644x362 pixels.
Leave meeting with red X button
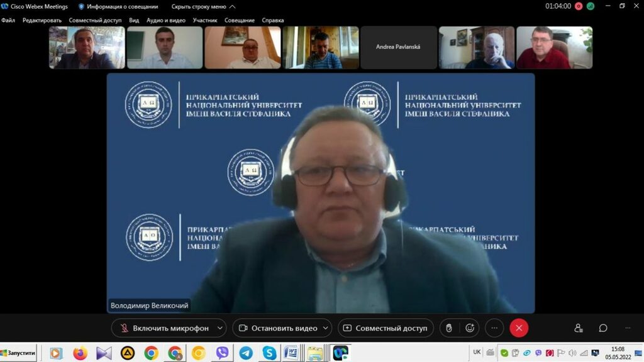[x=519, y=328]
